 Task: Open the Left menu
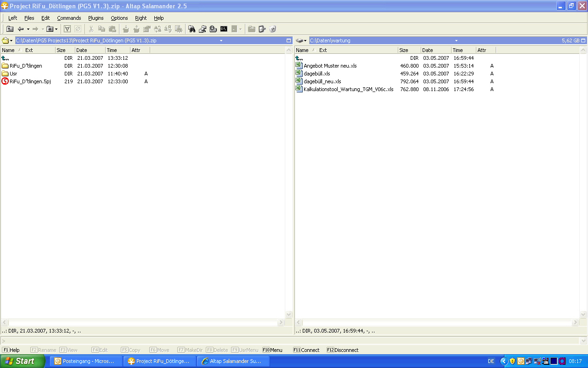pos(12,18)
